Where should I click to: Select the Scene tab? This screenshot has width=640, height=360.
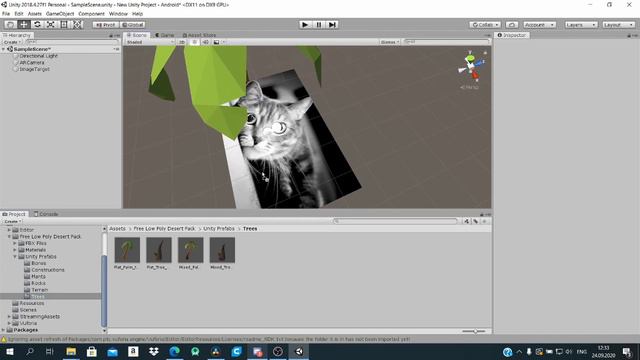137,35
